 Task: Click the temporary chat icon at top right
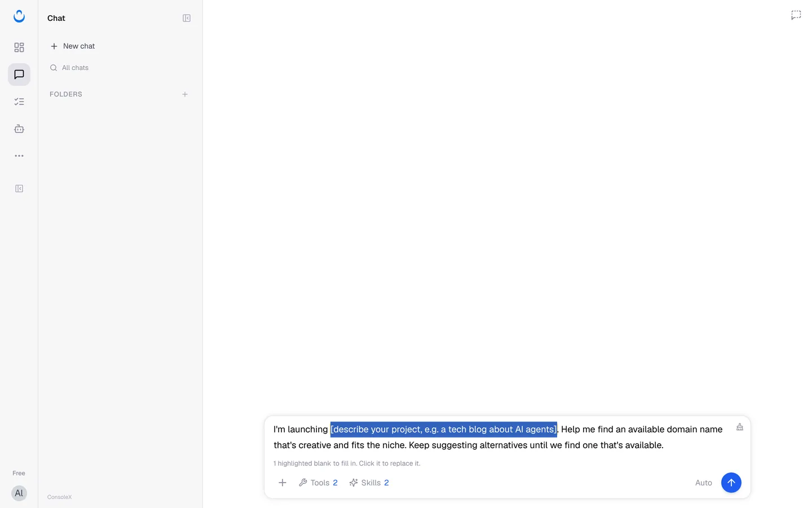coord(796,15)
